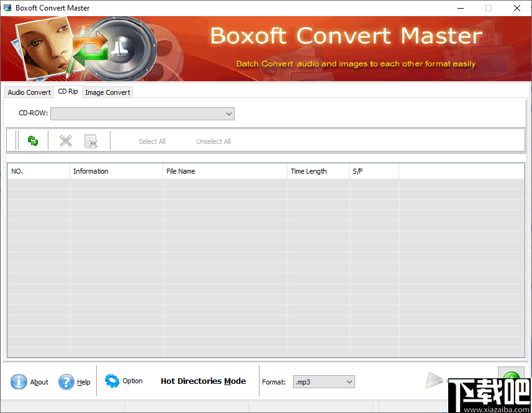This screenshot has height=413, width=532.
Task: Click the Time Length column header
Action: (309, 171)
